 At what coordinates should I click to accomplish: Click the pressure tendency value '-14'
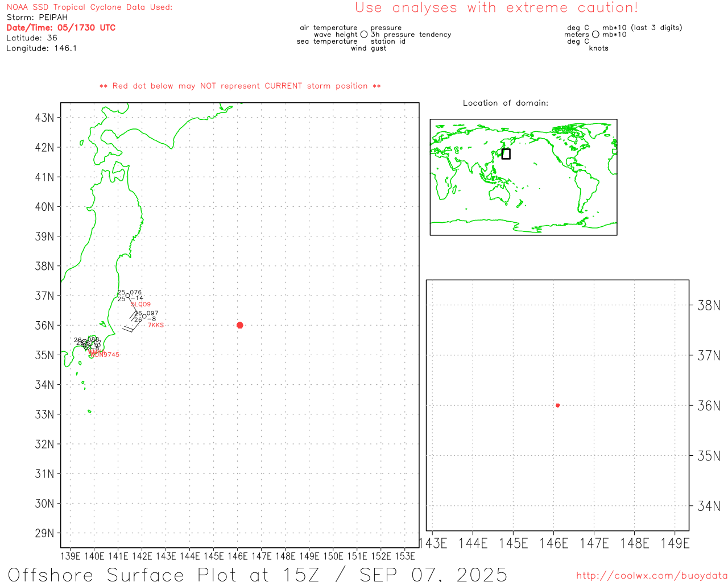137,298
